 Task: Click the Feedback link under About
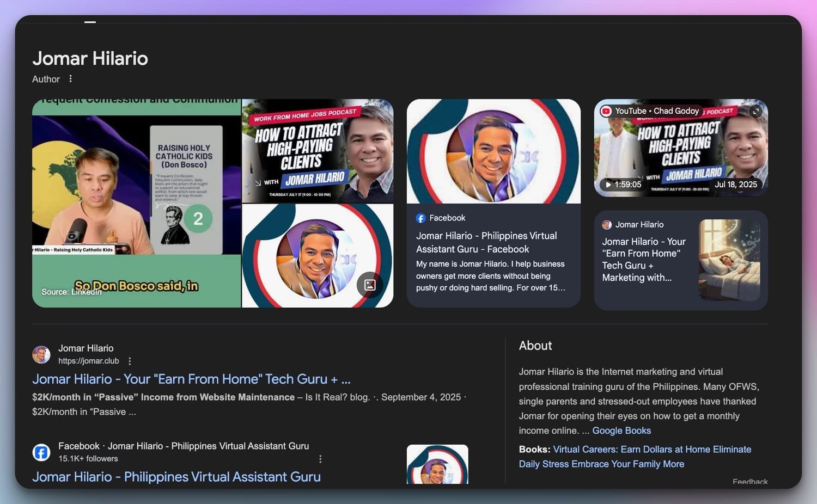[750, 482]
